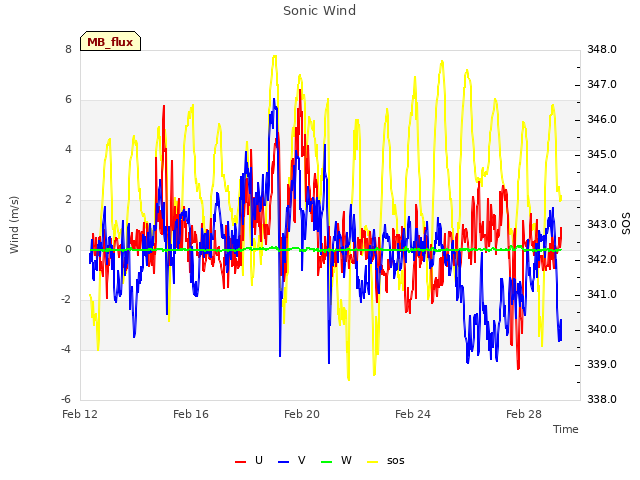Click the 346.0 value on SOS axis
This screenshot has height=480, width=640.
click(x=602, y=120)
